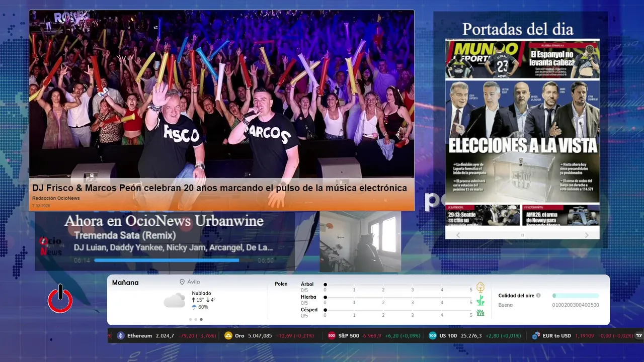The height and width of the screenshot is (362, 644).
Task: Click news date 7.02.2026
Action: (42, 206)
